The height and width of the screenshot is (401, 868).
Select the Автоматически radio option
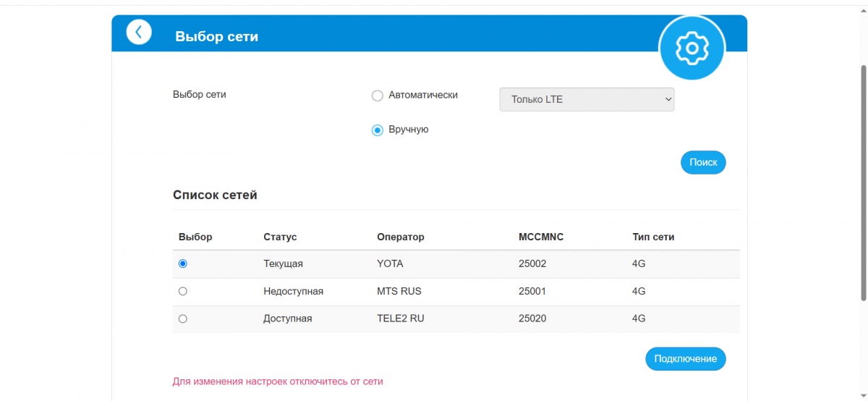click(377, 96)
